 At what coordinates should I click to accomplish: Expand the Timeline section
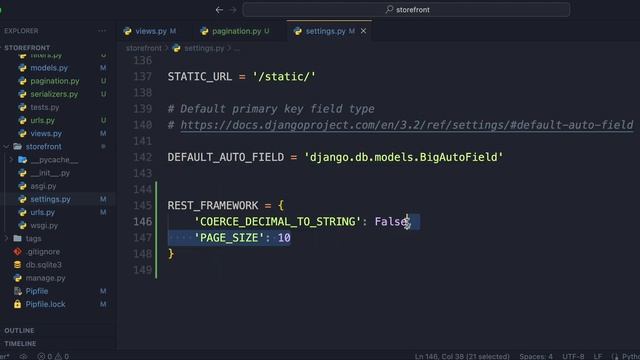point(20,344)
